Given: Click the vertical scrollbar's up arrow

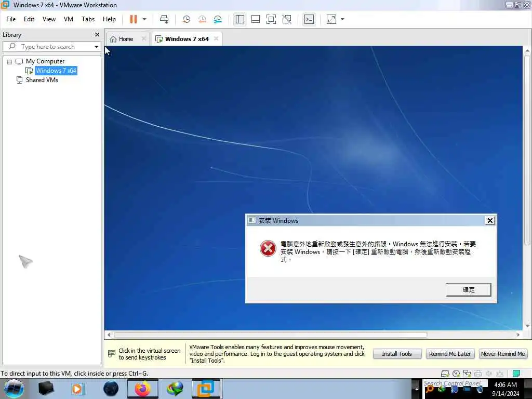Looking at the screenshot, I should (527, 51).
